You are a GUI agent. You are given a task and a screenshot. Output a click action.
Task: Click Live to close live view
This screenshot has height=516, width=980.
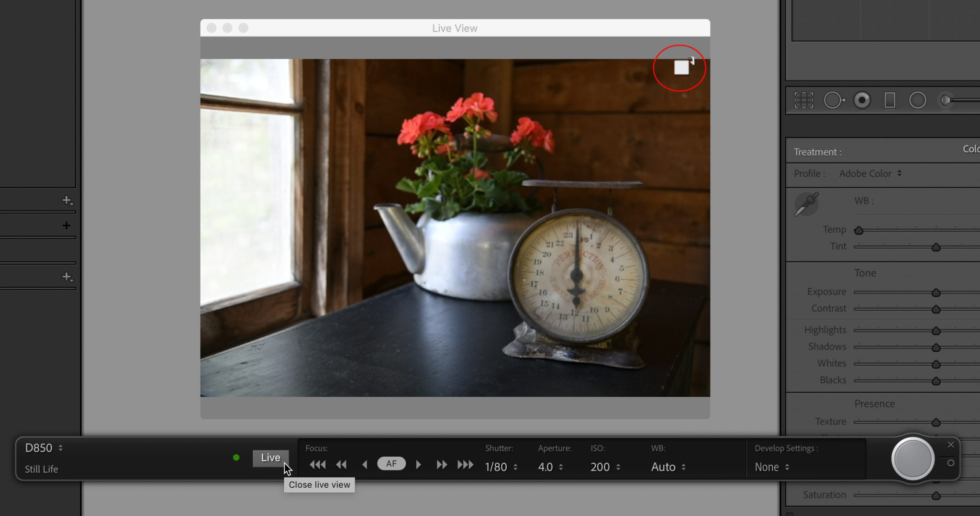pyautogui.click(x=270, y=458)
